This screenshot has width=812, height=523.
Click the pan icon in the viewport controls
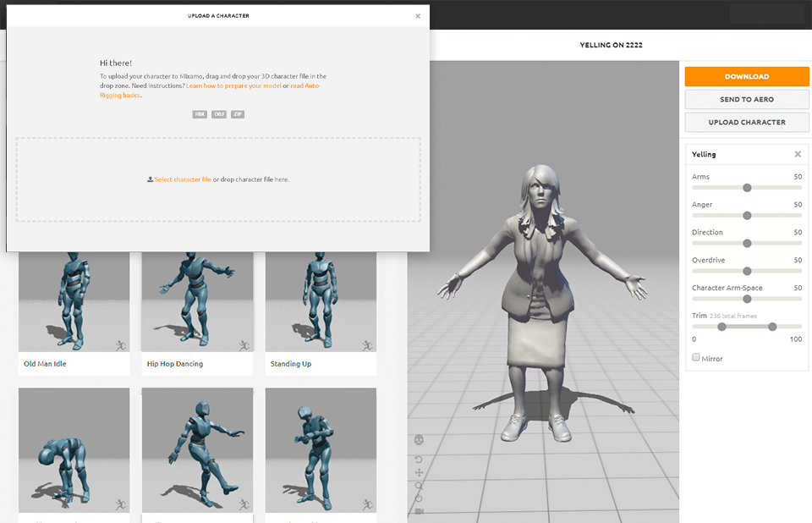click(419, 472)
